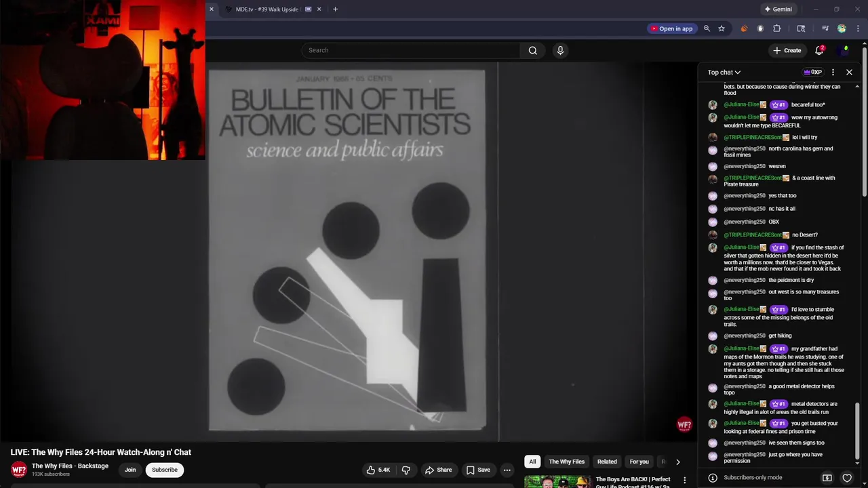Click the Create button

coord(787,50)
